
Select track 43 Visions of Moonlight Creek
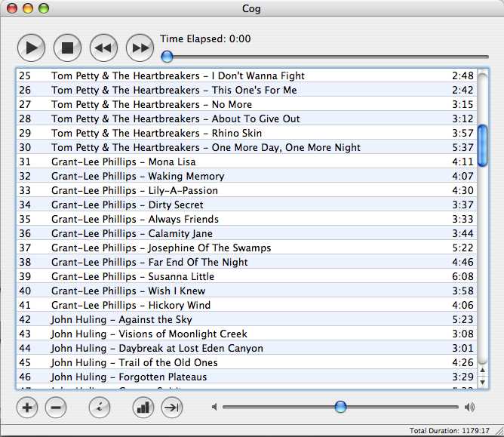(x=247, y=334)
